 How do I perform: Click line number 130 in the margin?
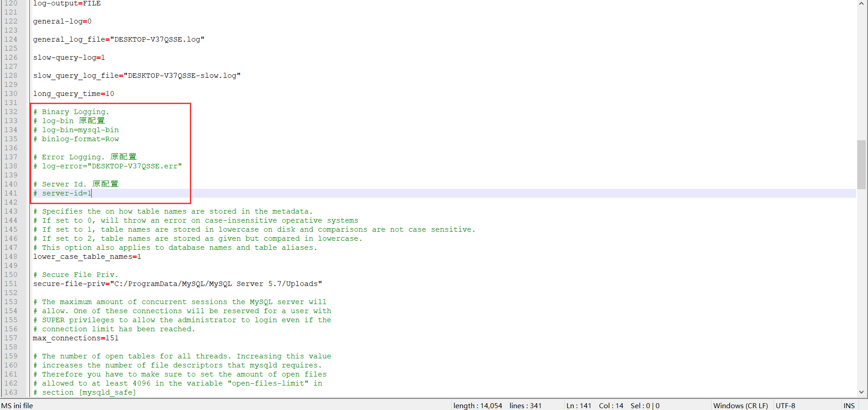(x=11, y=94)
